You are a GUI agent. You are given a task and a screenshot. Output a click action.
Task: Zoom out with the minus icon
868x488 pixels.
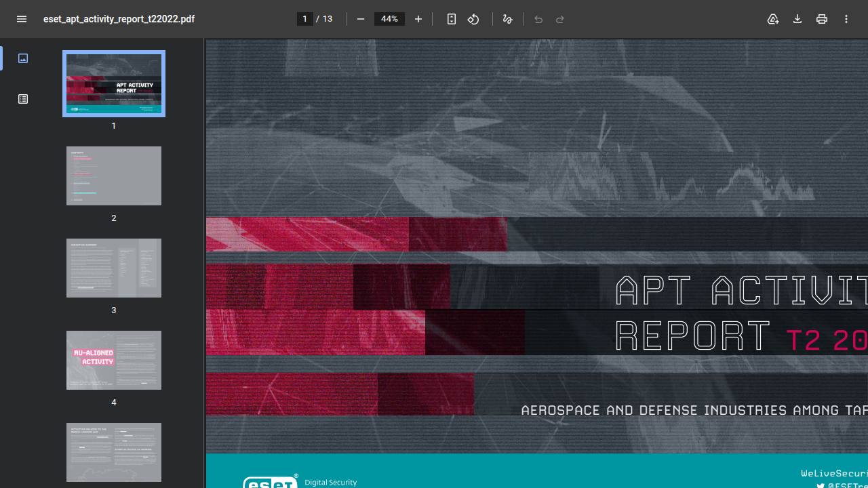(361, 19)
